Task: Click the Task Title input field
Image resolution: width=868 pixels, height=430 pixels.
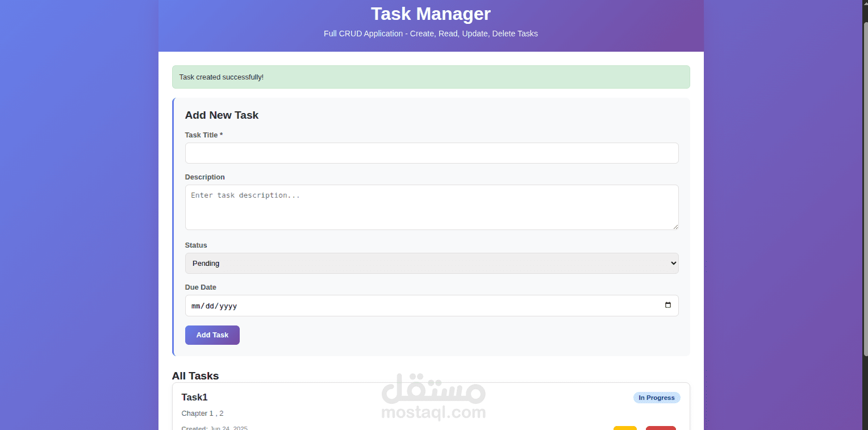Action: pyautogui.click(x=432, y=153)
